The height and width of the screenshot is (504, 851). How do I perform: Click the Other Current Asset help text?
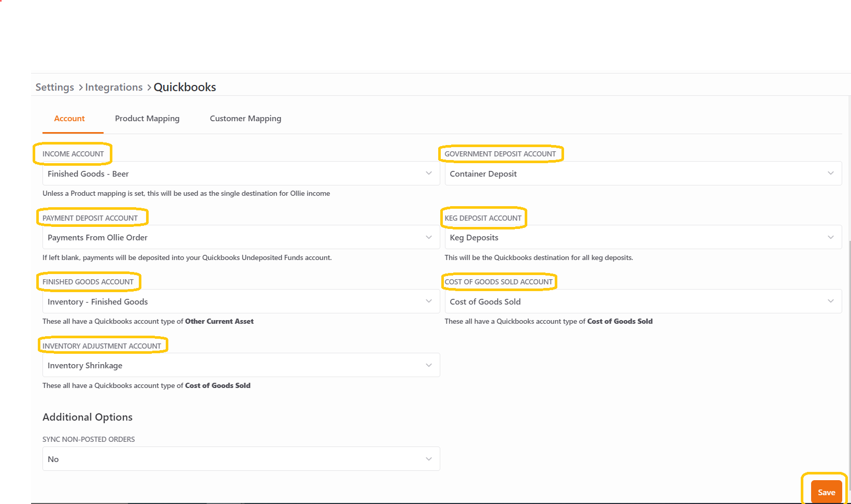[x=148, y=321]
